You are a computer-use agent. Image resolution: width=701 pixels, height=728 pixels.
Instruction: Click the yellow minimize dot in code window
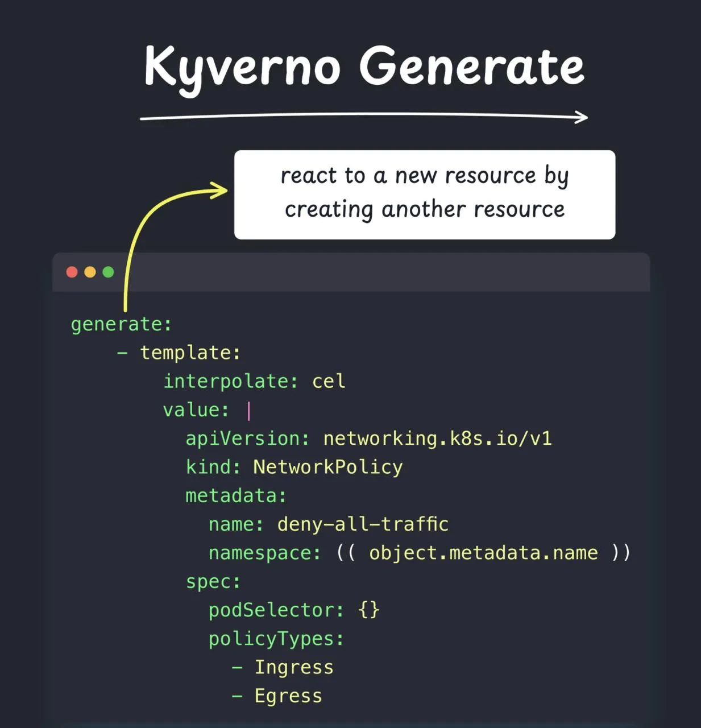click(x=90, y=272)
